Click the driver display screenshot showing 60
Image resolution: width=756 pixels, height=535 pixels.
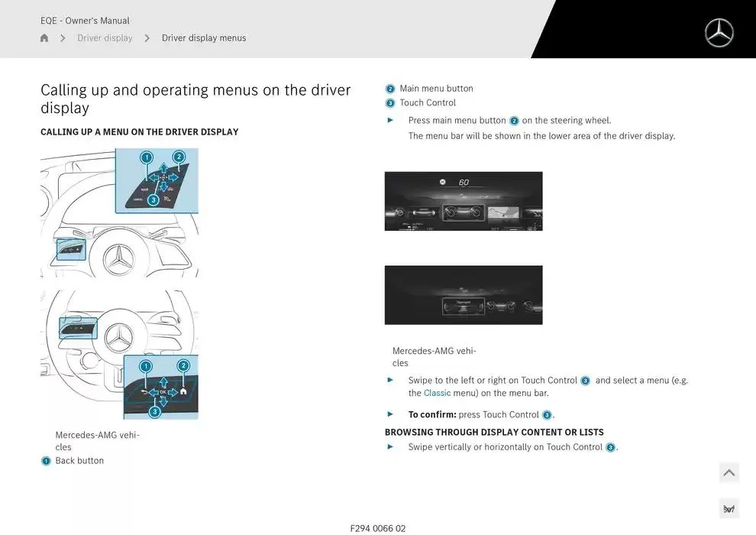(x=464, y=201)
